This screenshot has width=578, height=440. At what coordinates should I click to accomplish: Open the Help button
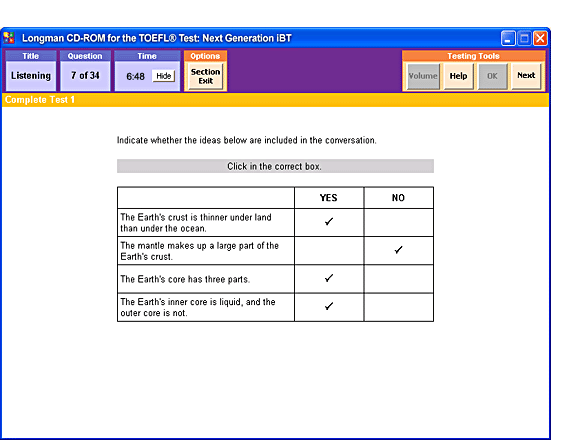(x=458, y=76)
